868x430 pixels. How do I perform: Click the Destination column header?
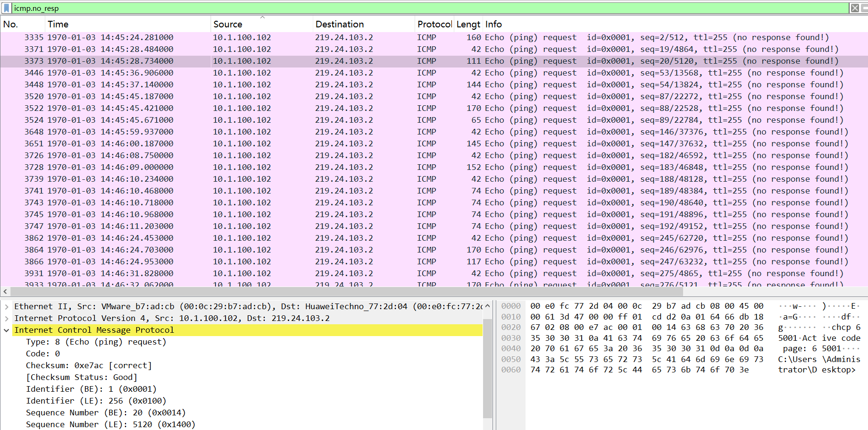click(x=339, y=24)
